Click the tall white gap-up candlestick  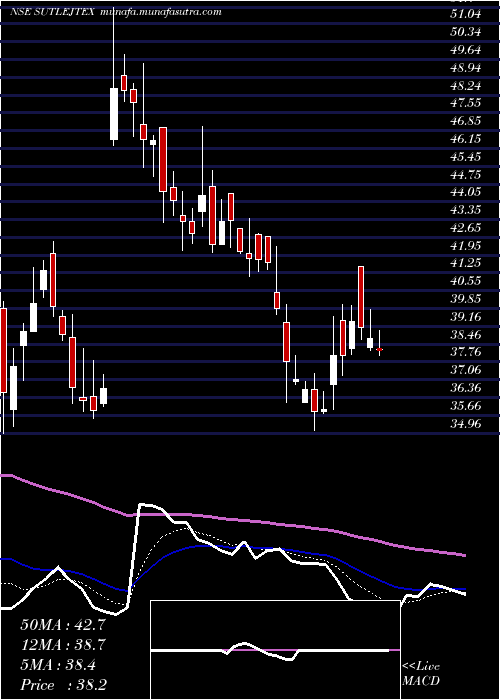(x=114, y=114)
